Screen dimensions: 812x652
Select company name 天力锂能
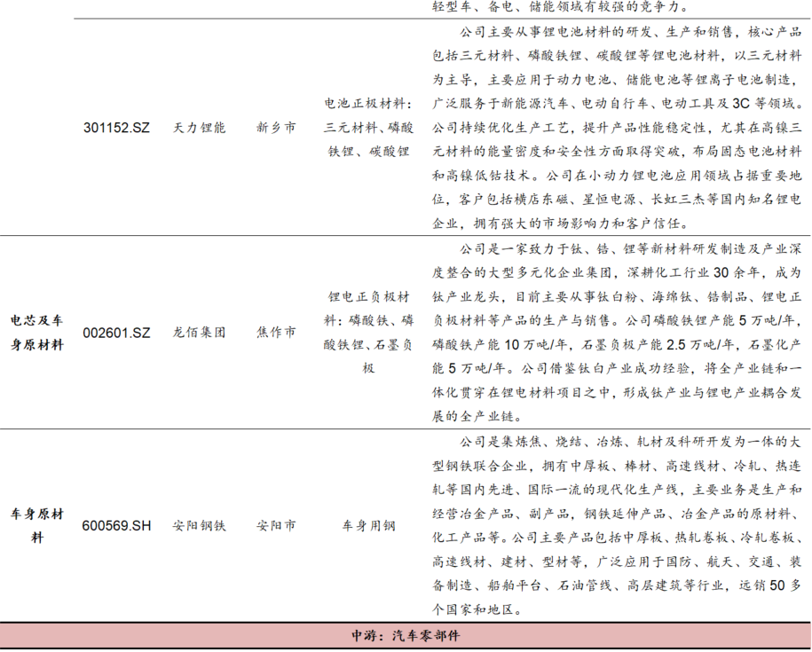click(x=200, y=128)
